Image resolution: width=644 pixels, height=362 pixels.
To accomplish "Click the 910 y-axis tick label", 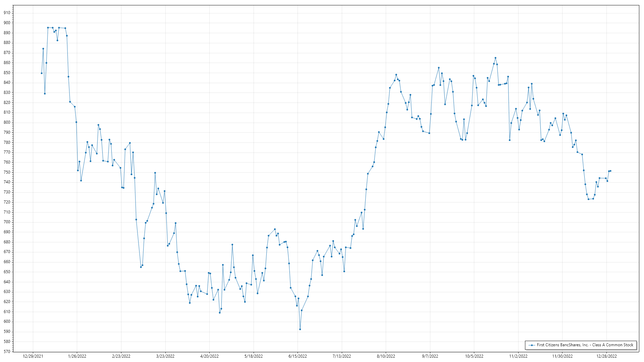I will click(x=7, y=13).
